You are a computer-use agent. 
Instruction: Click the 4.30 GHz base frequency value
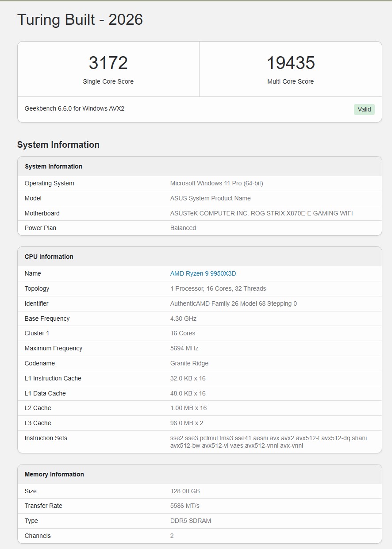[183, 319]
